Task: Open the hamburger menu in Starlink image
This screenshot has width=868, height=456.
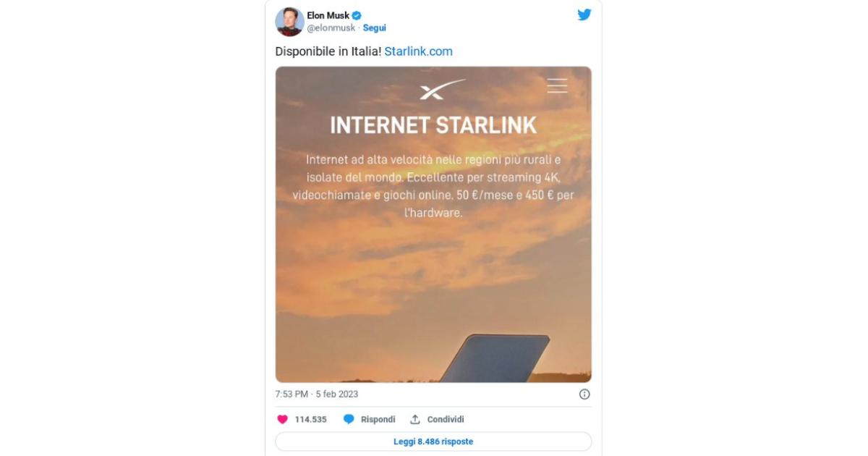Action: pyautogui.click(x=557, y=85)
